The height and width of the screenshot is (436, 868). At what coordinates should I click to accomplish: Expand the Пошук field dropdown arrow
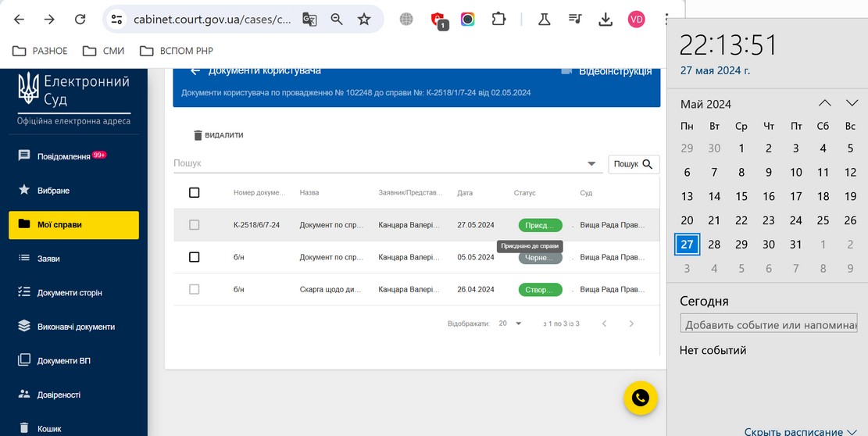(591, 164)
